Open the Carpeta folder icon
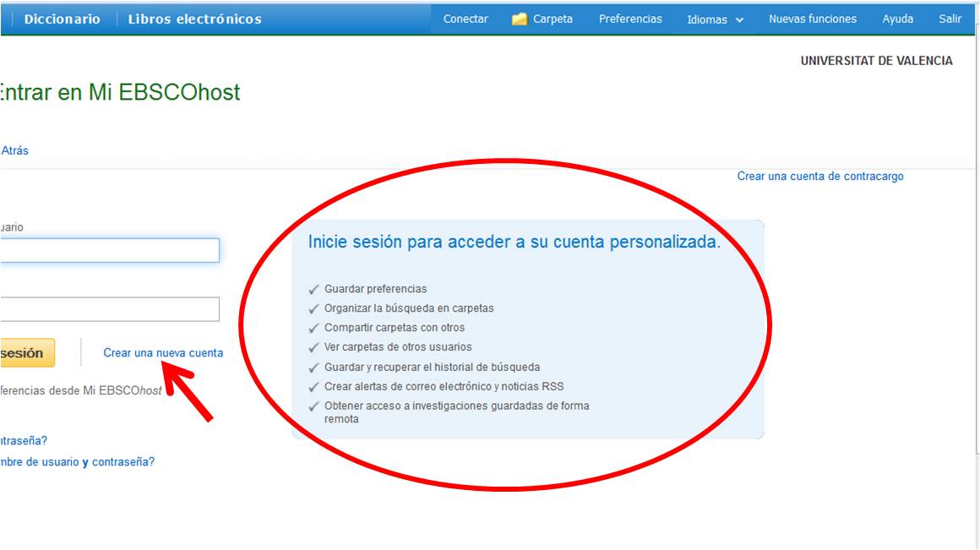The height and width of the screenshot is (550, 980). pos(520,19)
